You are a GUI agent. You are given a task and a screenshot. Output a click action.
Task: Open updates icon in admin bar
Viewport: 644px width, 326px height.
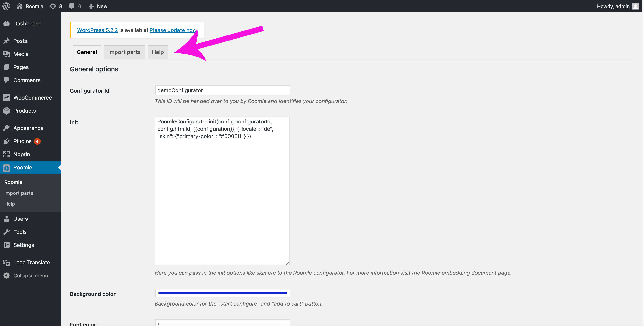pos(53,6)
